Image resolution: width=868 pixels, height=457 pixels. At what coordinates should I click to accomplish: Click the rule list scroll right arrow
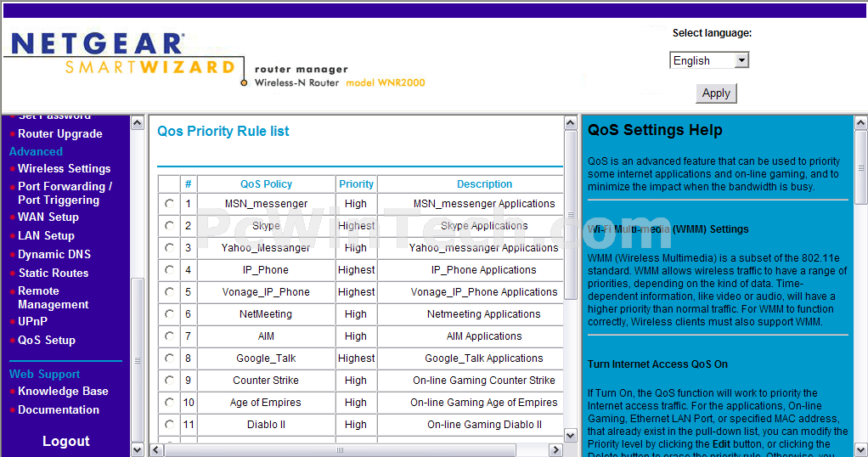(555, 450)
